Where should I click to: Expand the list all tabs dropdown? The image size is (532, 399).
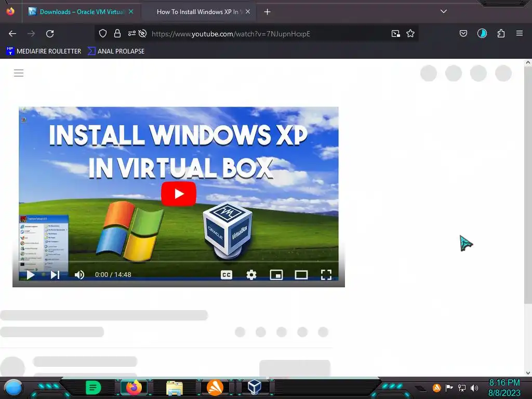(x=444, y=11)
